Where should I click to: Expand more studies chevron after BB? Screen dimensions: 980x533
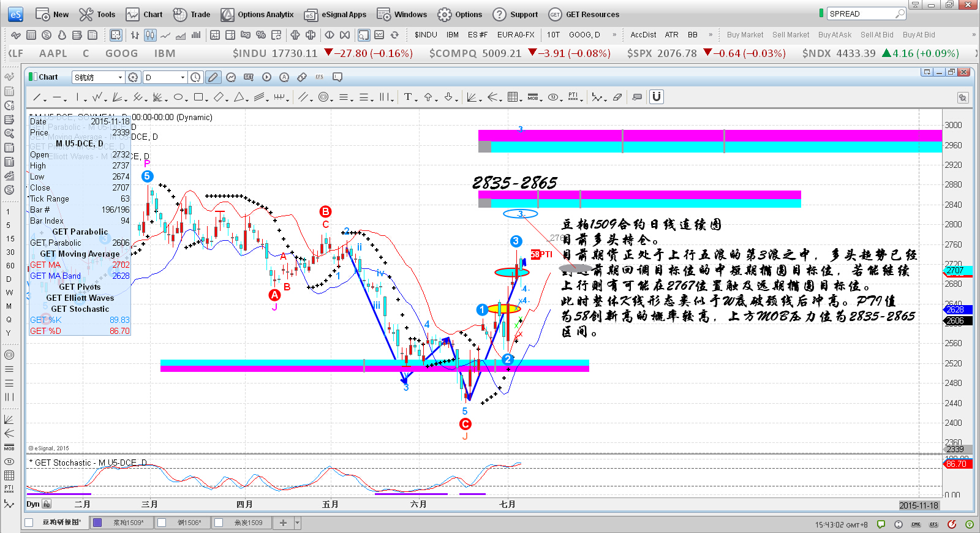pos(710,35)
